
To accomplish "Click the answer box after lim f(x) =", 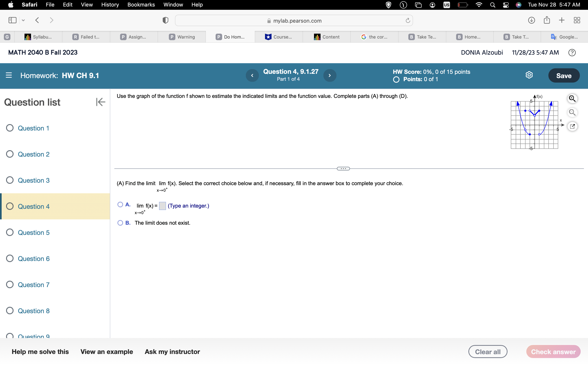I will click(162, 206).
